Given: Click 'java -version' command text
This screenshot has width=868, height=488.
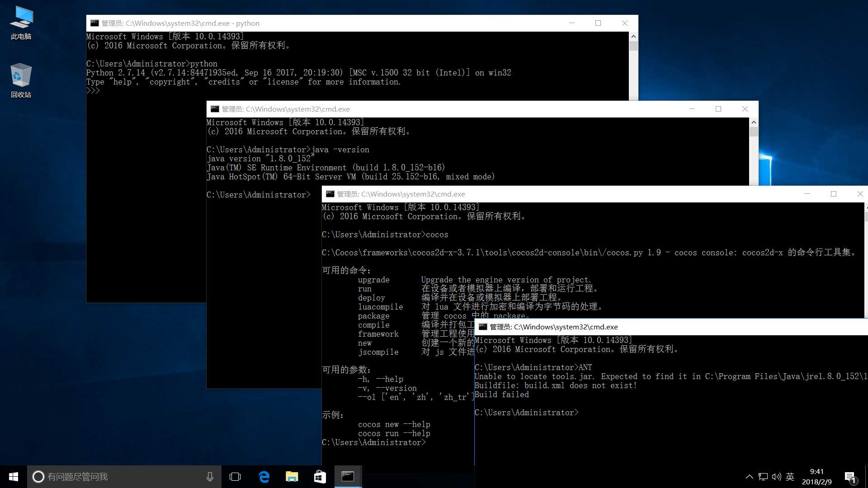Looking at the screenshot, I should [340, 150].
